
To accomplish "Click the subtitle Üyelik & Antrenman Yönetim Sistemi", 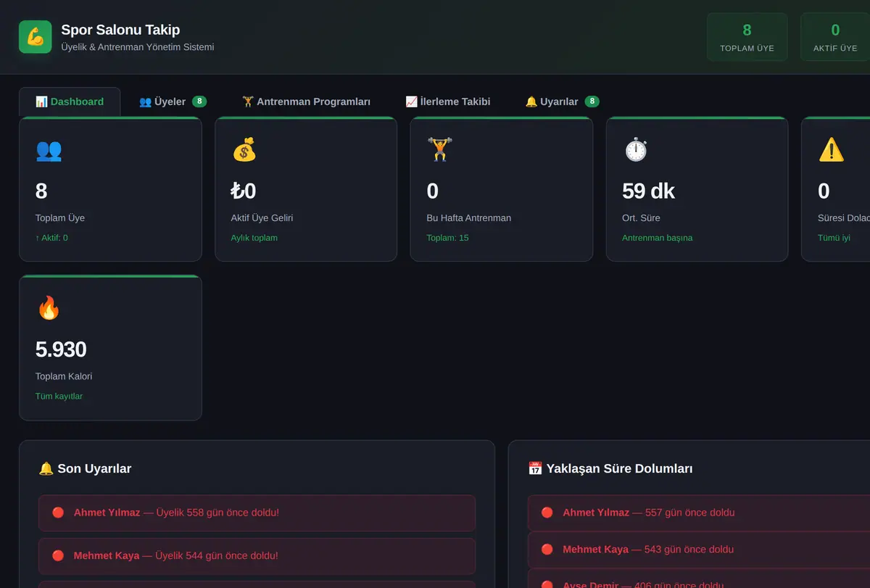I will click(x=138, y=47).
